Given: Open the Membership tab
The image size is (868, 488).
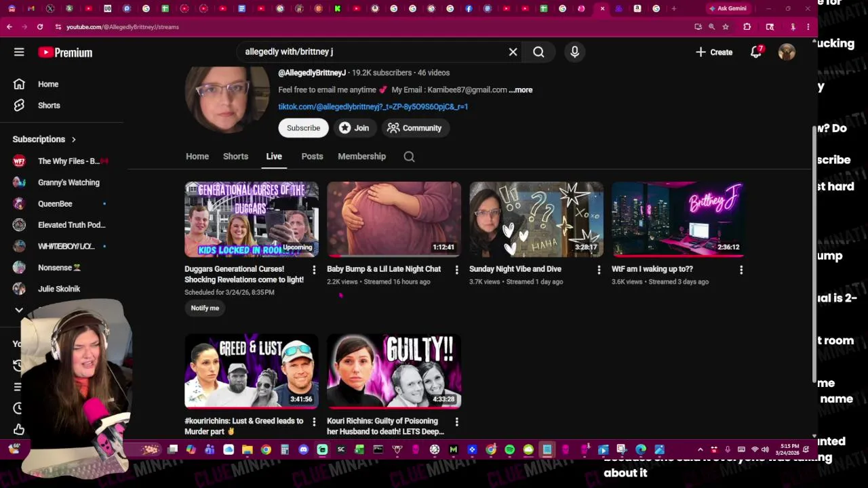Looking at the screenshot, I should 361,157.
